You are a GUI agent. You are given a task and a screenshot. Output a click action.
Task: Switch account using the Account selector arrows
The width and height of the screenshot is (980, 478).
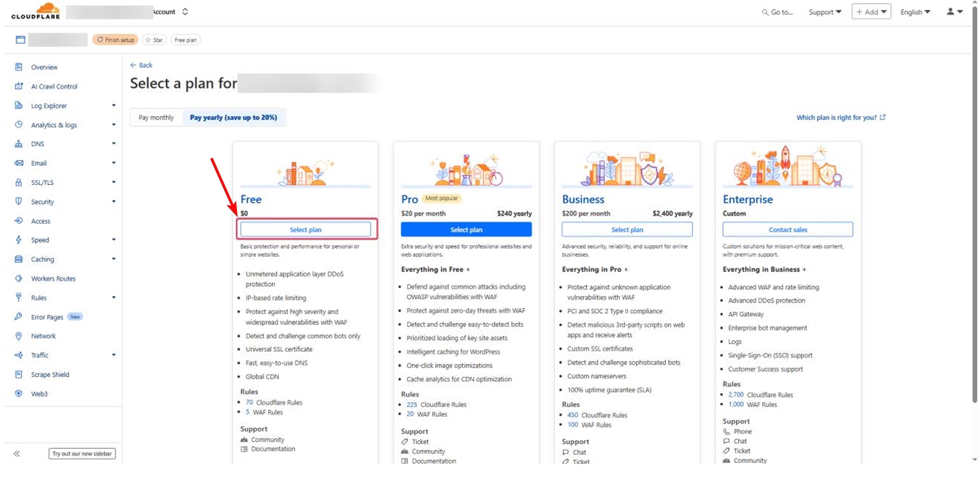[185, 11]
